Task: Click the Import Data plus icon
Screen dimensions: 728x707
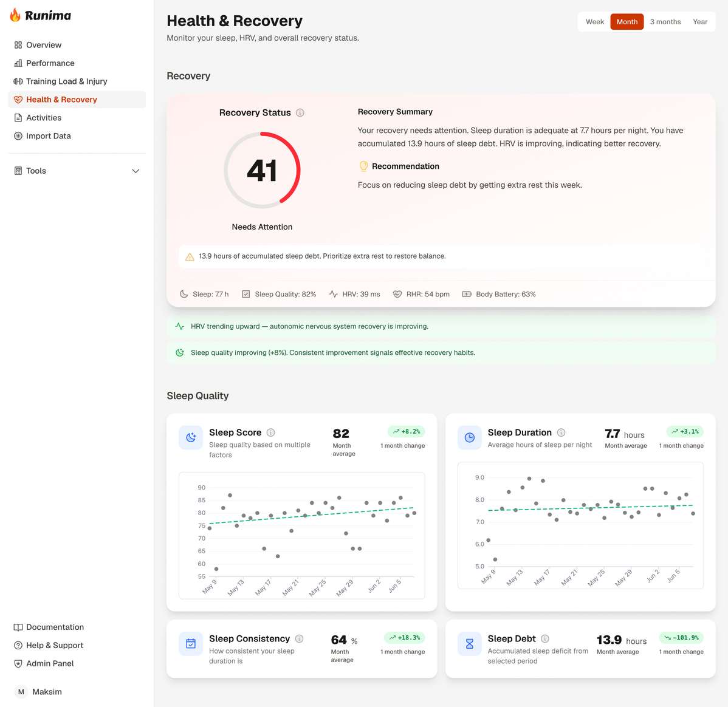Action: pyautogui.click(x=18, y=136)
